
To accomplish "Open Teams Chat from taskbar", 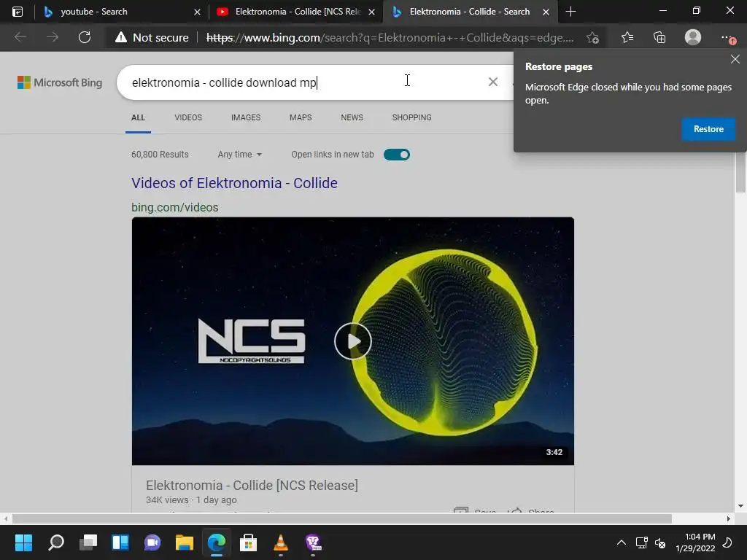I will (152, 542).
